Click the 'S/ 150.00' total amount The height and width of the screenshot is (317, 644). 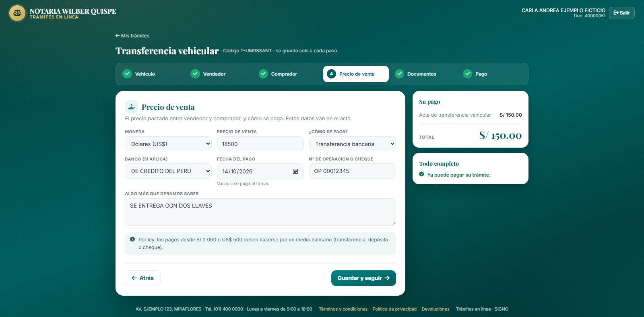click(500, 136)
